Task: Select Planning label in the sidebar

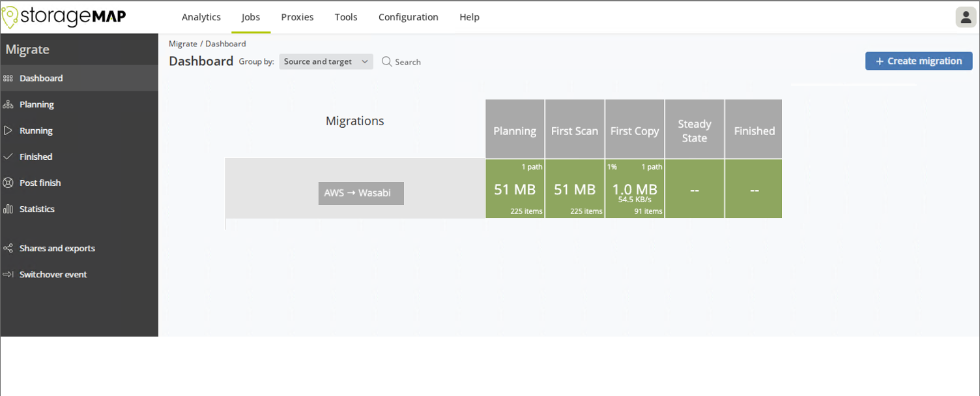Action: [36, 104]
